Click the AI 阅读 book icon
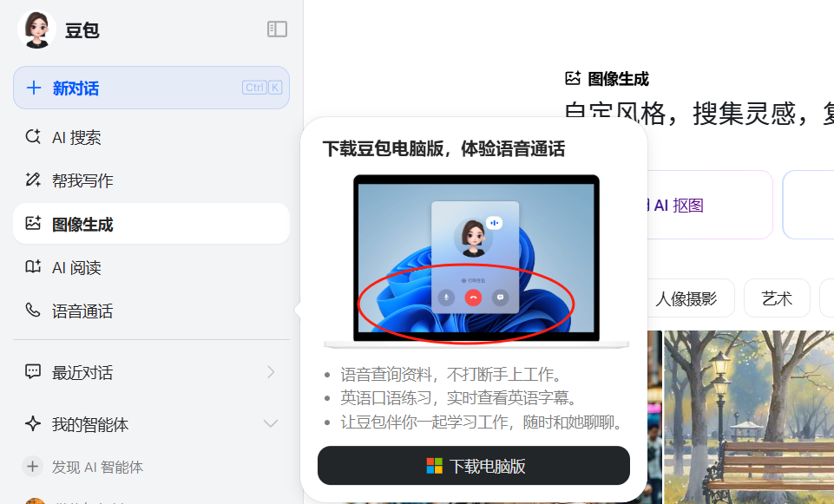The height and width of the screenshot is (504, 834). (33, 266)
